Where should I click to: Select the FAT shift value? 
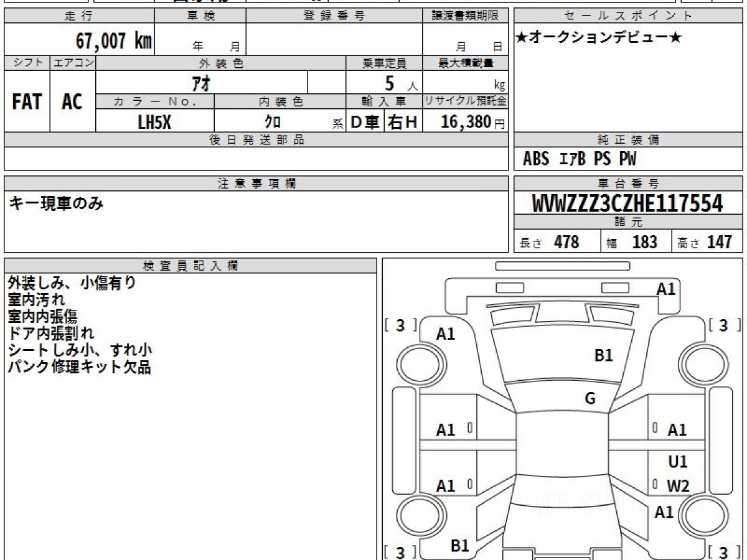(27, 101)
